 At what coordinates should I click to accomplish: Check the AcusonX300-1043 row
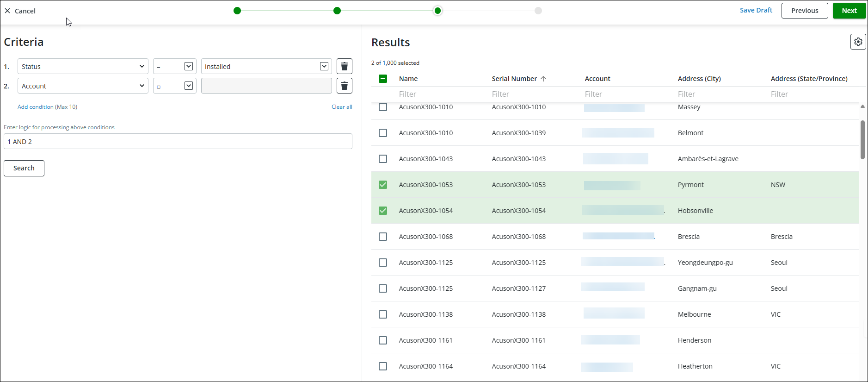click(383, 159)
